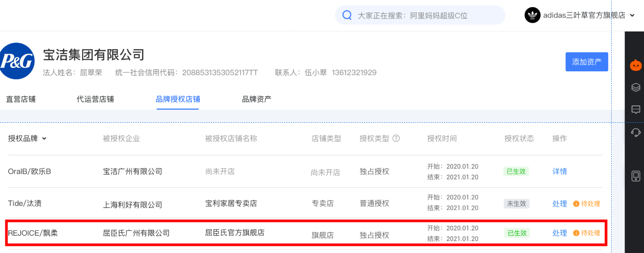This screenshot has width=644, height=253.
Task: Click 旗舰店 store type cell
Action: pos(323,235)
